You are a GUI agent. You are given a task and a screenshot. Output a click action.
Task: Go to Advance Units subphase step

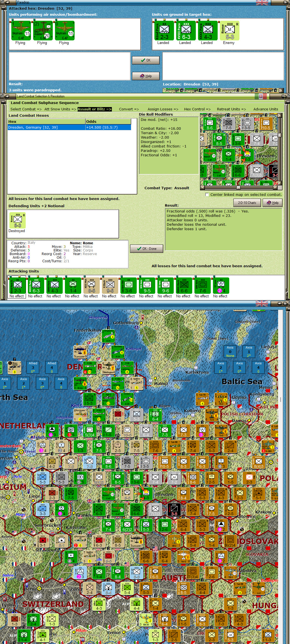tap(266, 109)
